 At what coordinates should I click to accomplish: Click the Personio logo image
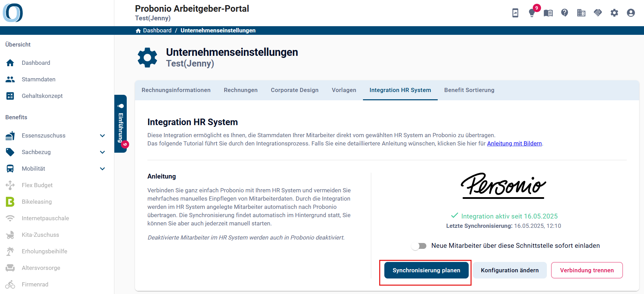click(503, 185)
